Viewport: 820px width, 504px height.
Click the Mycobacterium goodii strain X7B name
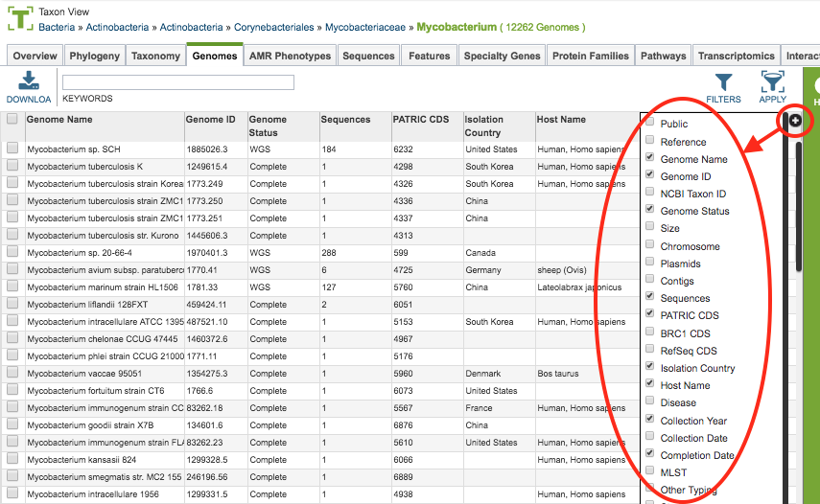click(x=90, y=425)
